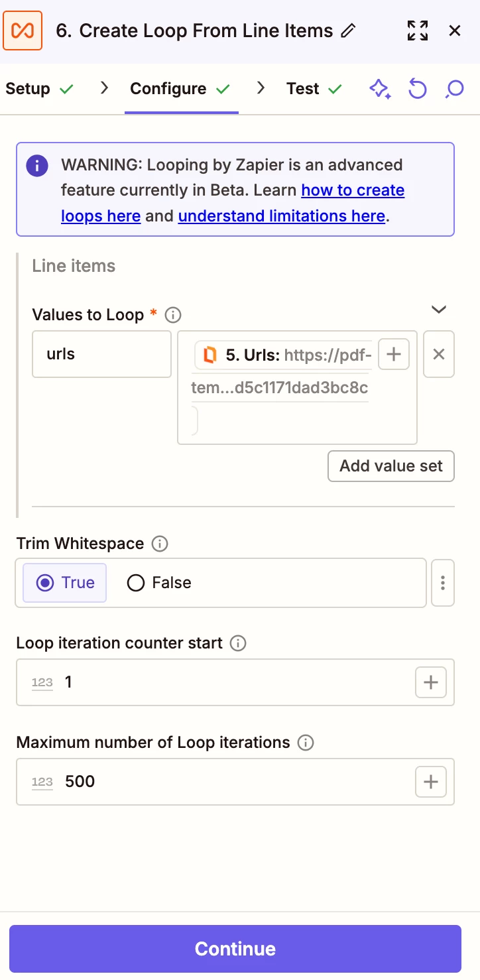Click the Continue button
The width and height of the screenshot is (480, 980).
235,949
